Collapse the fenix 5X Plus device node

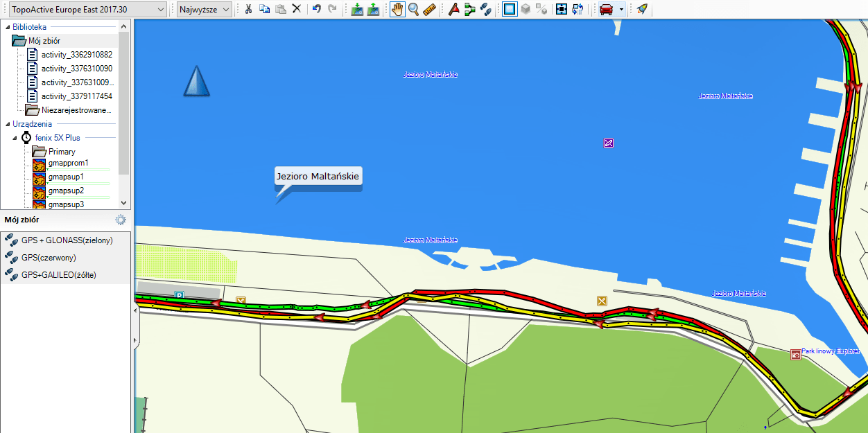16,138
